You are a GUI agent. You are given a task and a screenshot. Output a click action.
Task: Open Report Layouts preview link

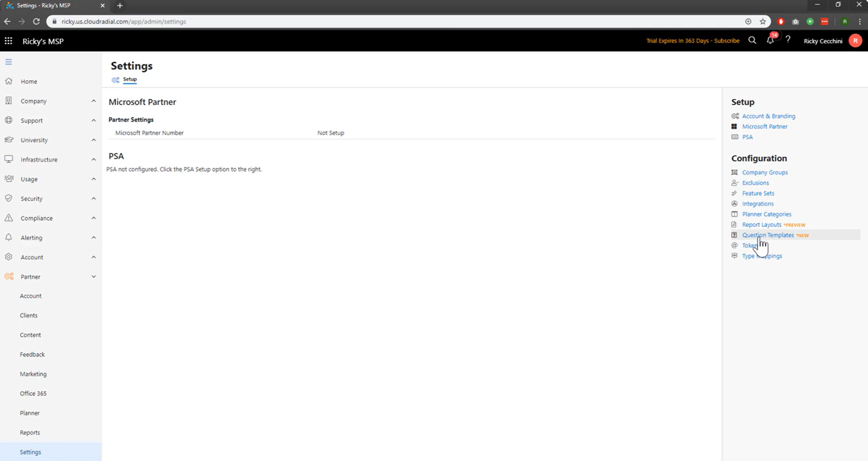click(x=762, y=225)
